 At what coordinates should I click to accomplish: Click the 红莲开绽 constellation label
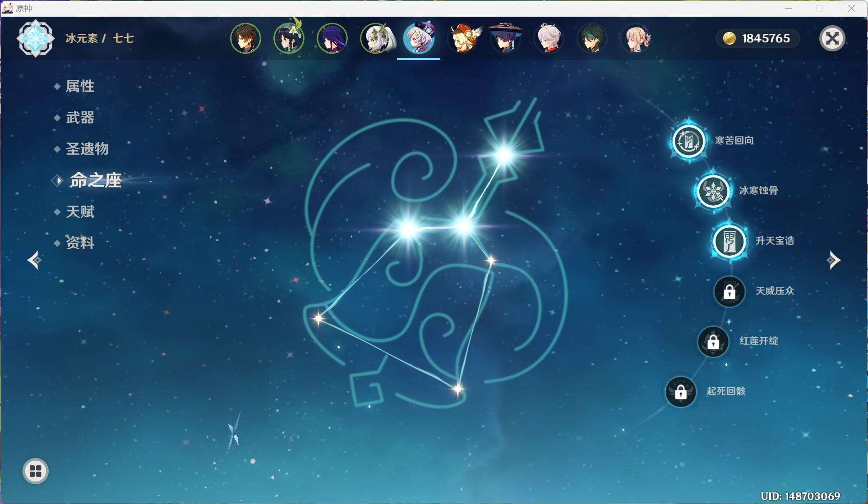click(x=758, y=341)
